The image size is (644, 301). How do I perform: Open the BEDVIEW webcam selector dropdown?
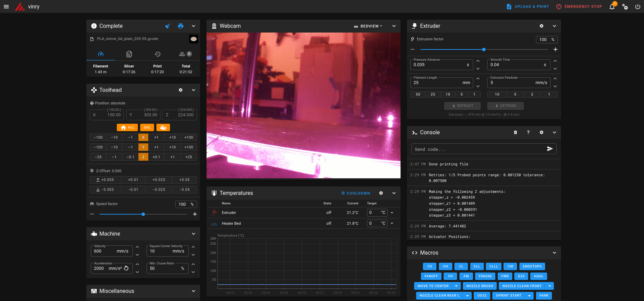(368, 26)
